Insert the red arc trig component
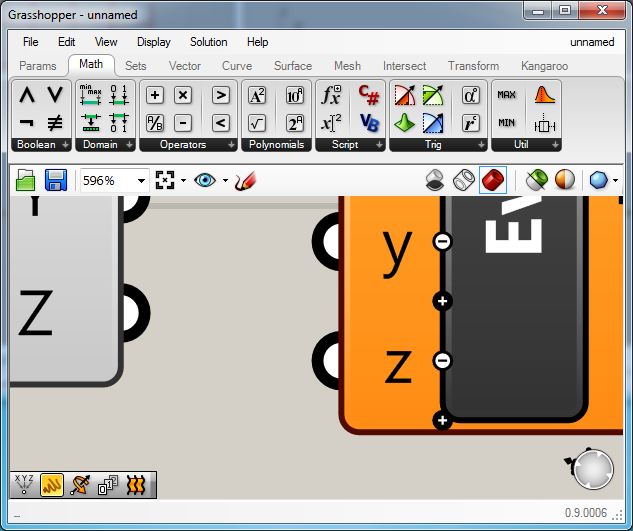This screenshot has width=633, height=531. [x=405, y=95]
